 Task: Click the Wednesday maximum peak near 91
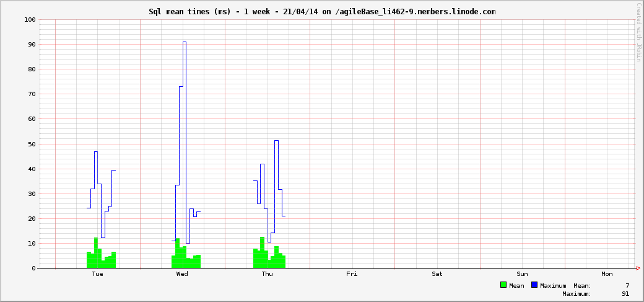pos(185,42)
